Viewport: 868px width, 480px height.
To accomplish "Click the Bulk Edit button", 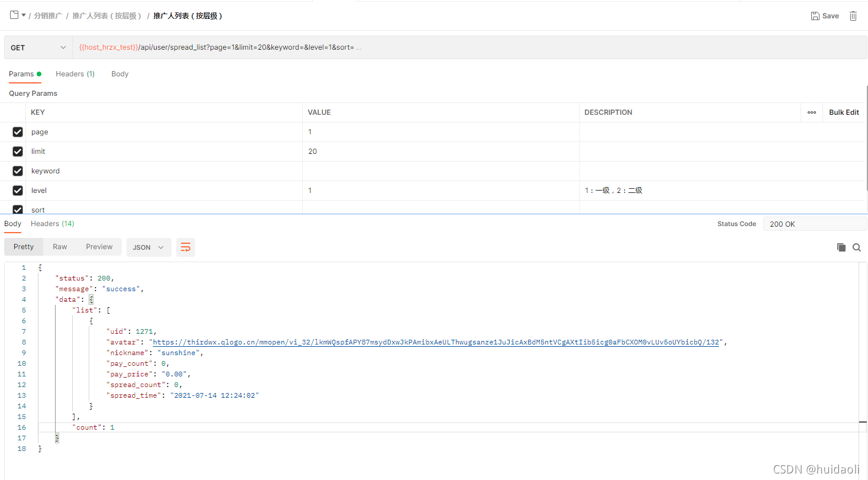I will click(844, 112).
